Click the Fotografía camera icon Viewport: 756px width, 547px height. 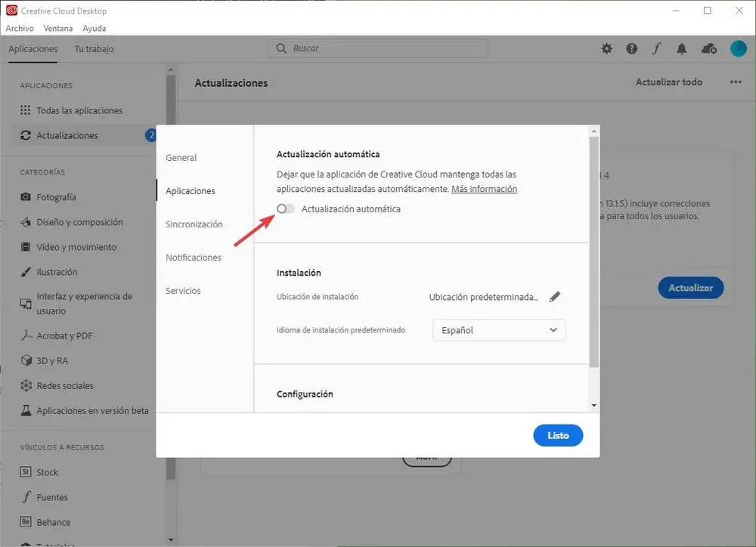point(26,197)
